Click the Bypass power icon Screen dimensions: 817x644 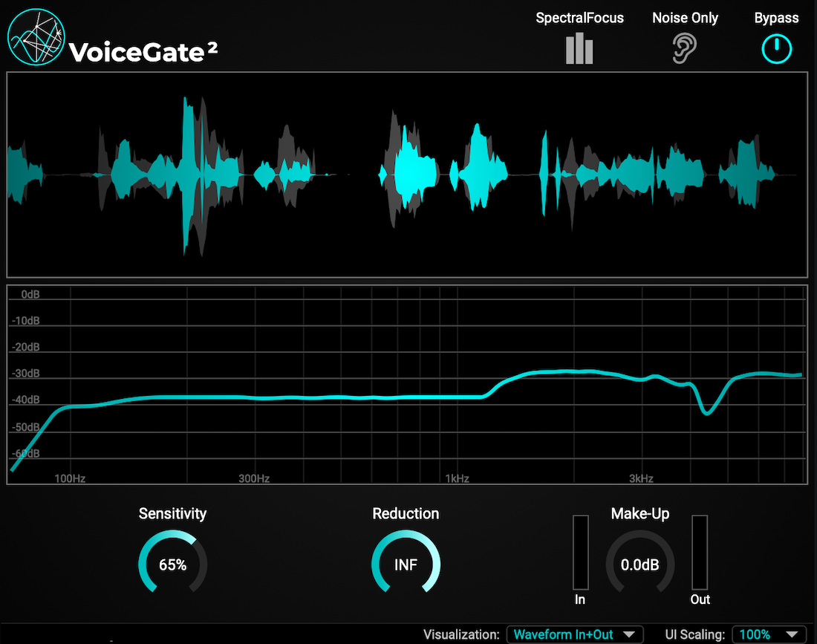[776, 48]
